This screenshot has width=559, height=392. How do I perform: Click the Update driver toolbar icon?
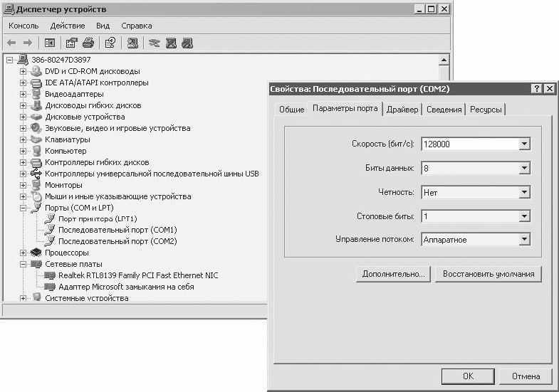[155, 43]
